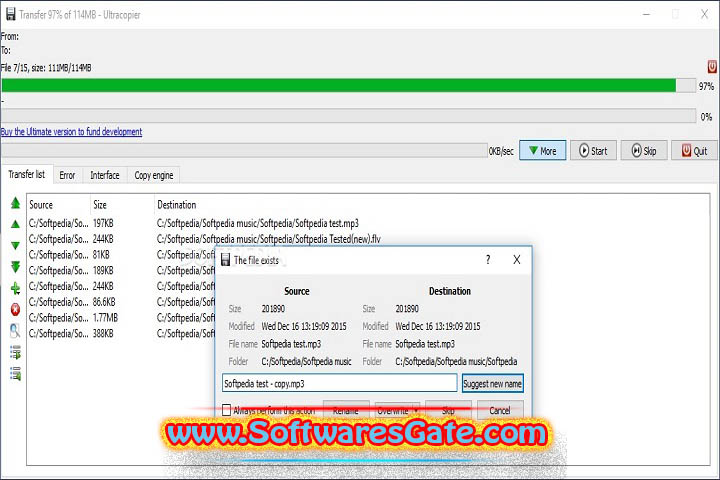Click the green plus add-files icon
This screenshot has width=720, height=480.
(15, 288)
